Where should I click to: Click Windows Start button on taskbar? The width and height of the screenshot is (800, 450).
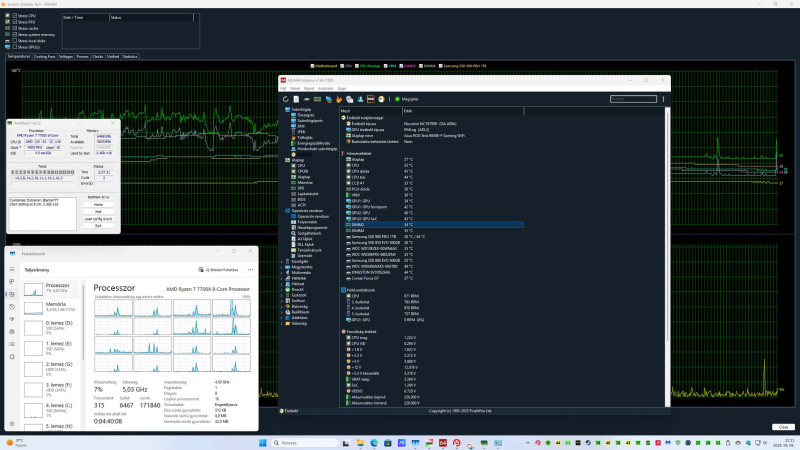click(x=263, y=443)
